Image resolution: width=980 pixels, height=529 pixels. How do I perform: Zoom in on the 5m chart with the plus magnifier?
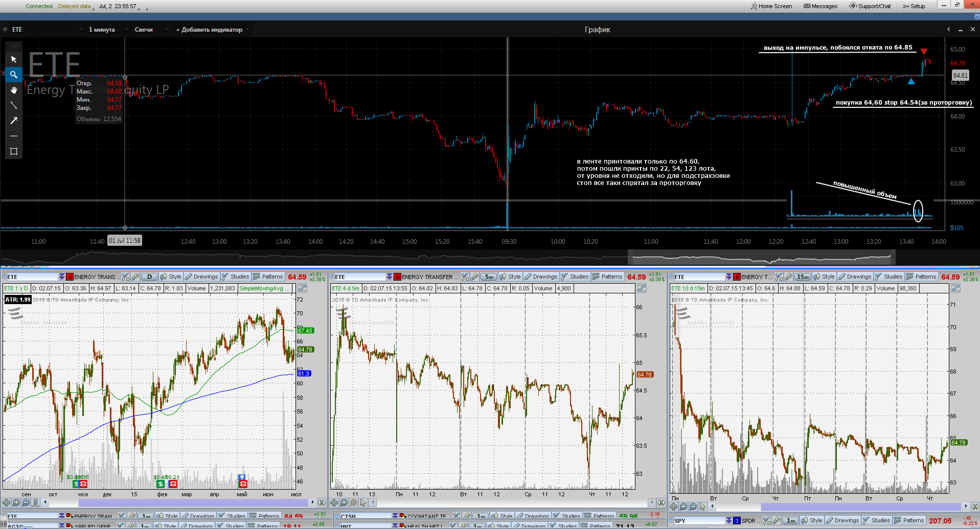[x=344, y=502]
